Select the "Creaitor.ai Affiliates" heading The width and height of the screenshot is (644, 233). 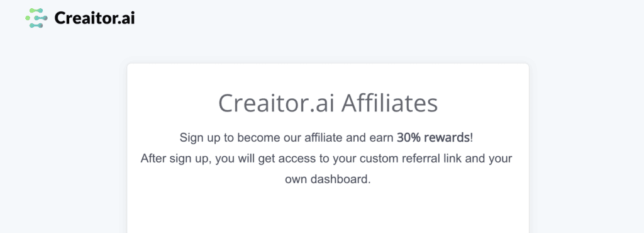[328, 103]
